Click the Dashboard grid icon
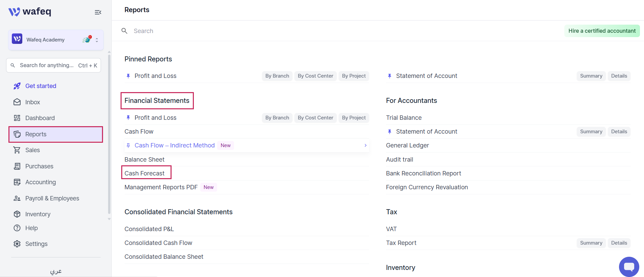Viewport: 644px width, 277px height. [17, 118]
